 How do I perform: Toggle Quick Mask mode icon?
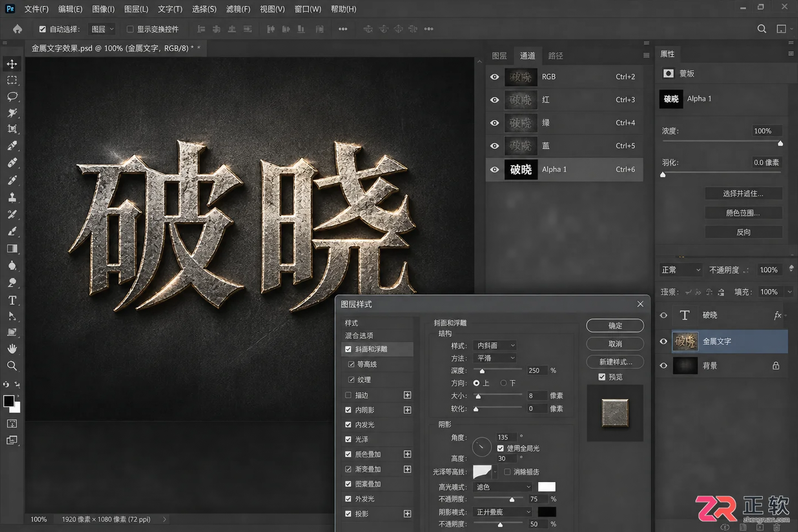[12, 424]
